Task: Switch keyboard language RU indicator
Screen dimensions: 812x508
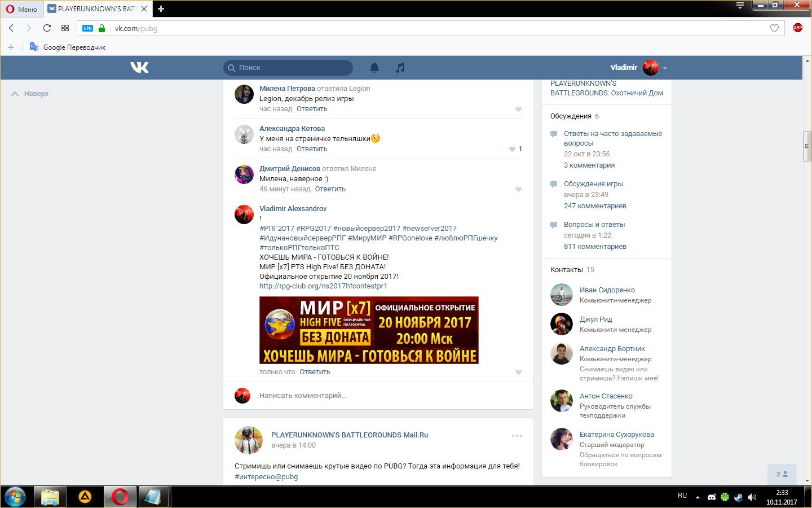Action: pos(682,496)
